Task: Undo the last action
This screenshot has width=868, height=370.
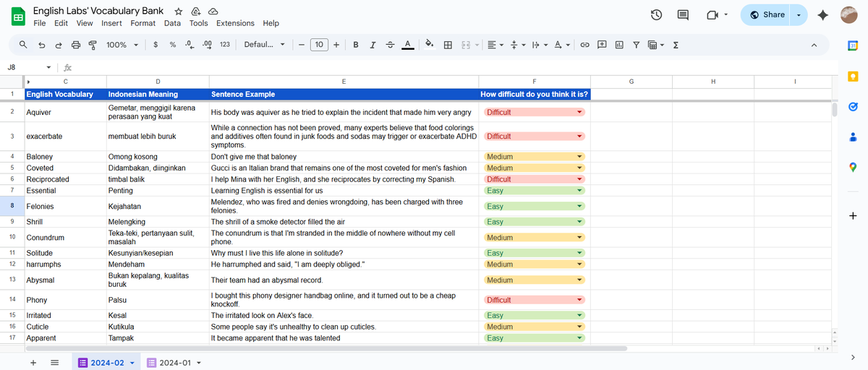Action: click(x=41, y=45)
